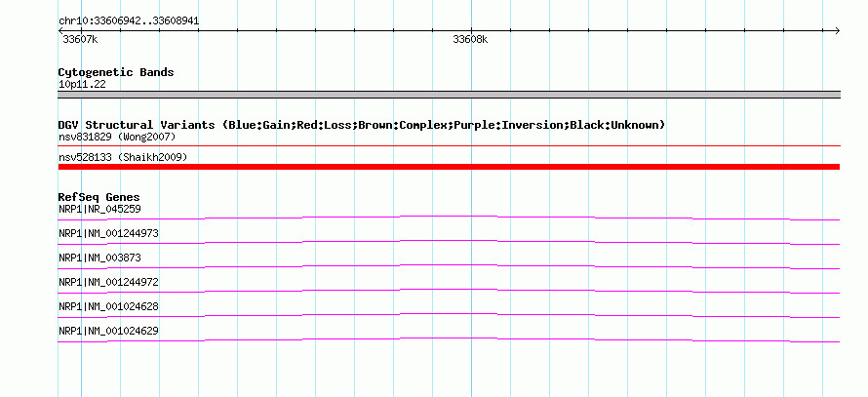Click the magenta intron line of NR_045259
The image size is (868, 397).
tap(449, 217)
